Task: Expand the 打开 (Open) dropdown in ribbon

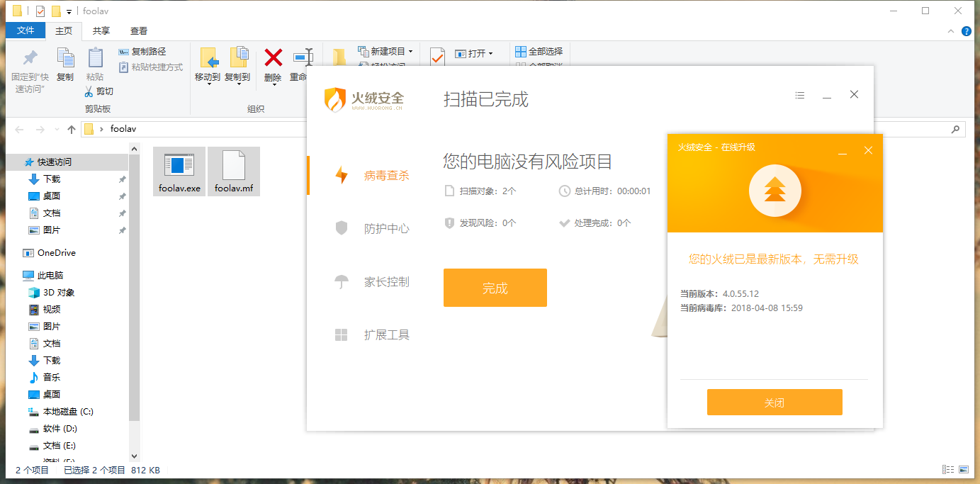Action: pos(490,54)
